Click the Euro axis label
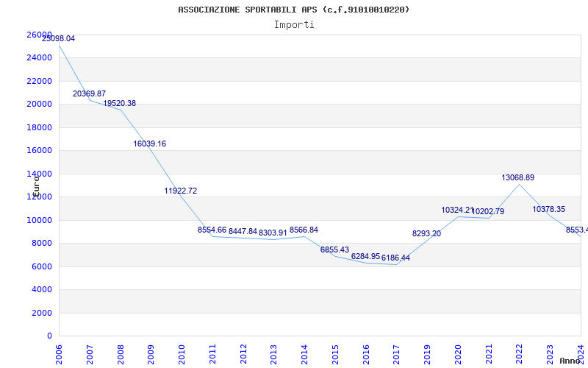This screenshot has height=368, width=588. click(36, 186)
